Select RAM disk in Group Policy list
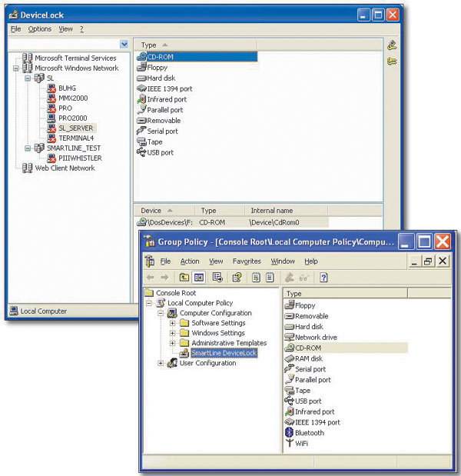This screenshot has width=461, height=476. [x=303, y=358]
